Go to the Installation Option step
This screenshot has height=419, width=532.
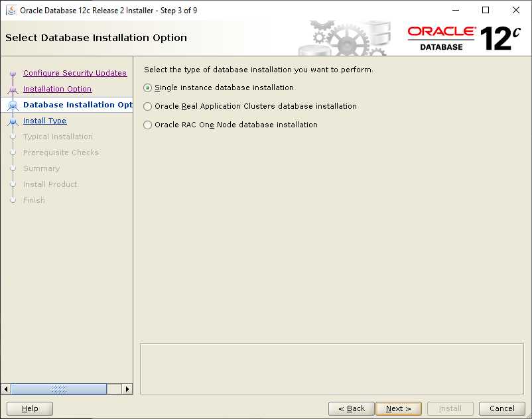click(x=57, y=89)
